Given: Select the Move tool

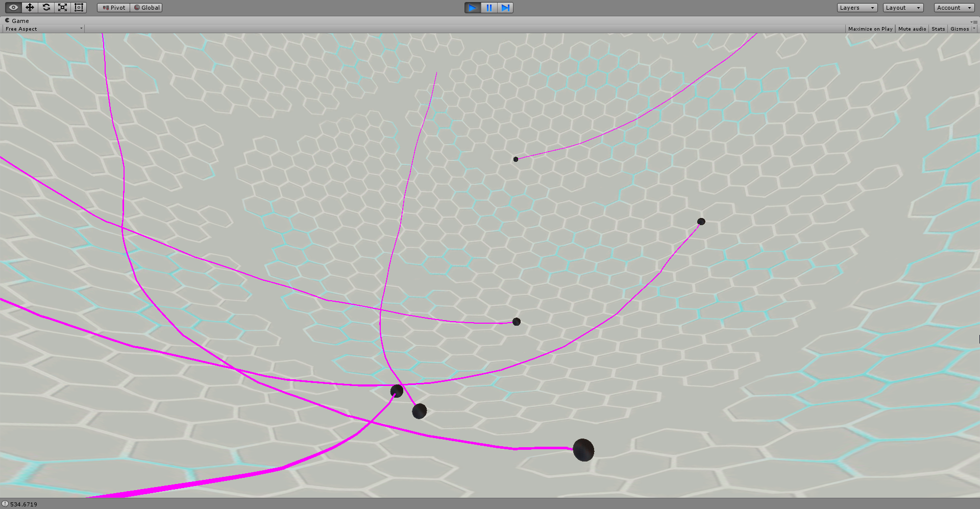Looking at the screenshot, I should (x=30, y=8).
